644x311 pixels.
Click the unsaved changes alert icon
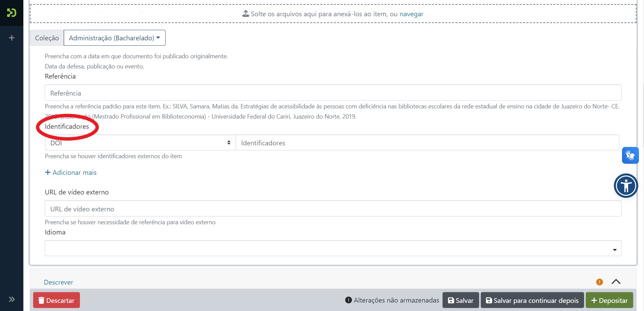348,300
